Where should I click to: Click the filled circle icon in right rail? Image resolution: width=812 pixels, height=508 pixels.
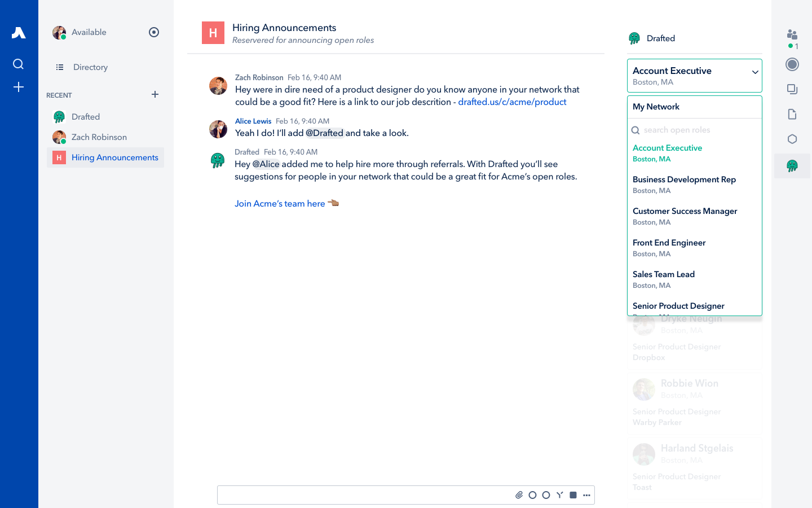pyautogui.click(x=792, y=64)
